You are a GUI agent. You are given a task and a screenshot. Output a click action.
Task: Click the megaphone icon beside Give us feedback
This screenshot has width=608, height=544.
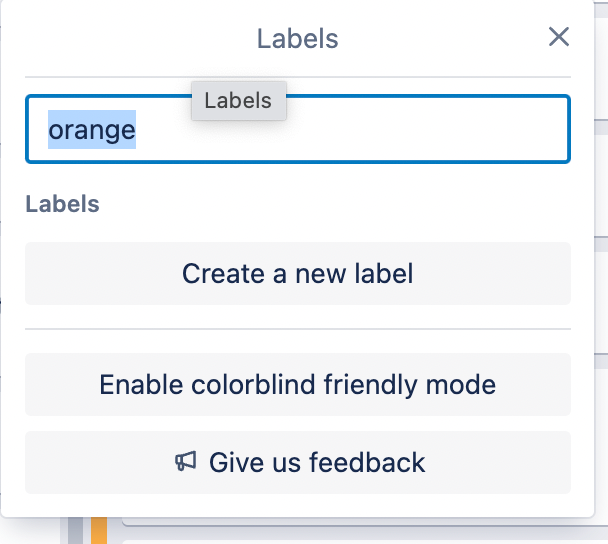(x=185, y=461)
